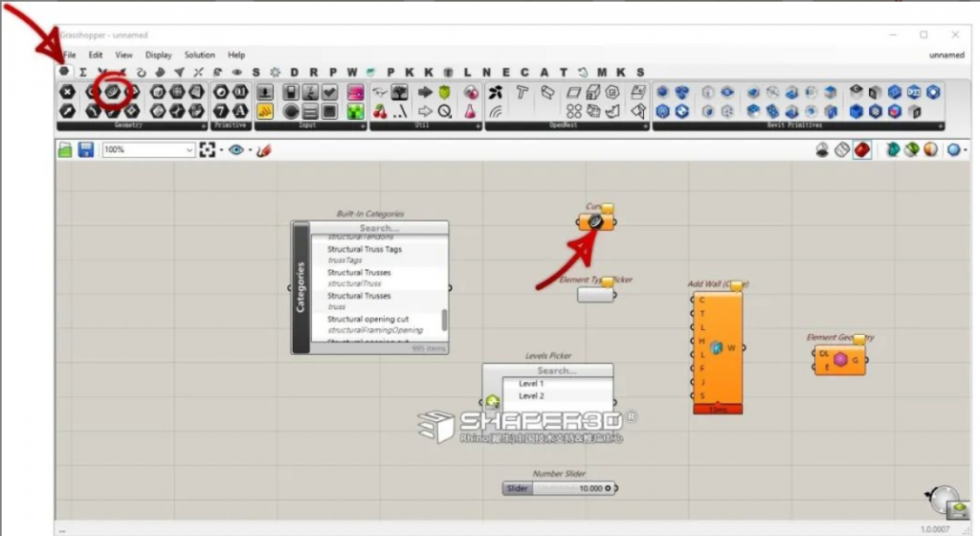Open the Display menu

tap(158, 55)
